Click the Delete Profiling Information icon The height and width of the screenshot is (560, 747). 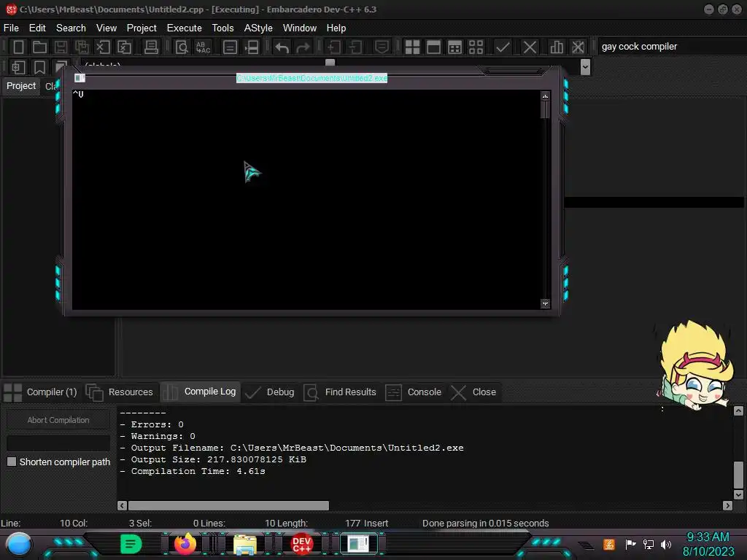(x=578, y=47)
